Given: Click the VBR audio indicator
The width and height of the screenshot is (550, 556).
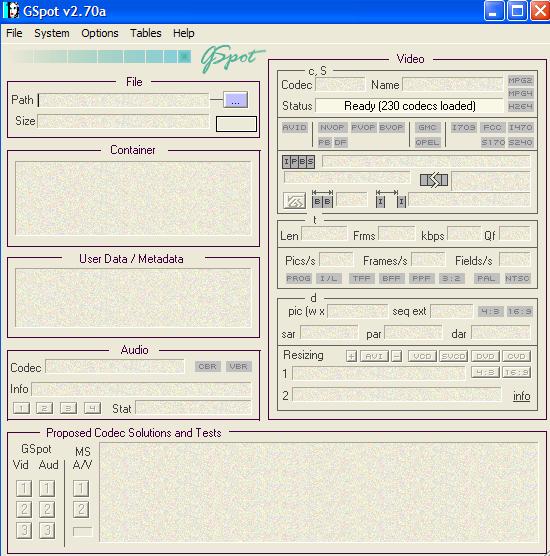Looking at the screenshot, I should pyautogui.click(x=239, y=367).
